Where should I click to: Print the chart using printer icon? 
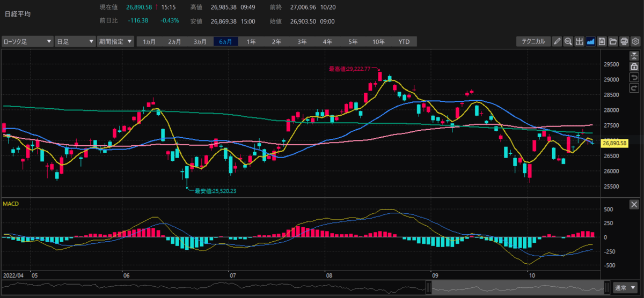tap(624, 41)
